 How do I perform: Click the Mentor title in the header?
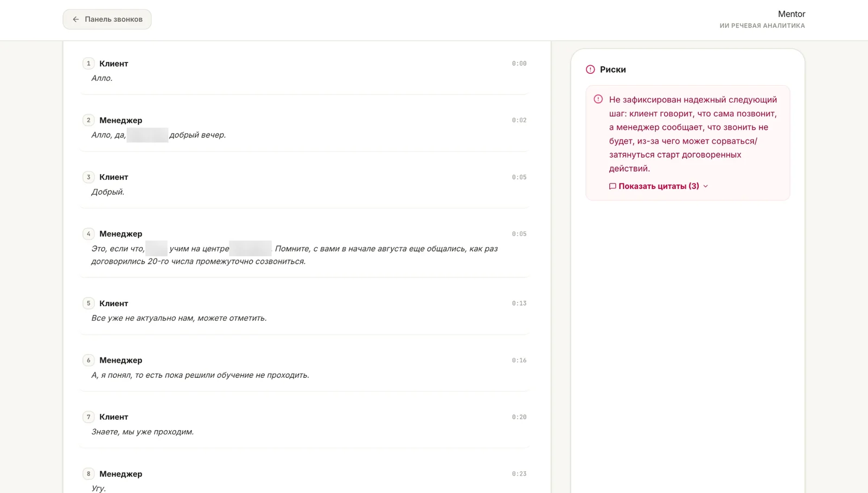tap(792, 14)
